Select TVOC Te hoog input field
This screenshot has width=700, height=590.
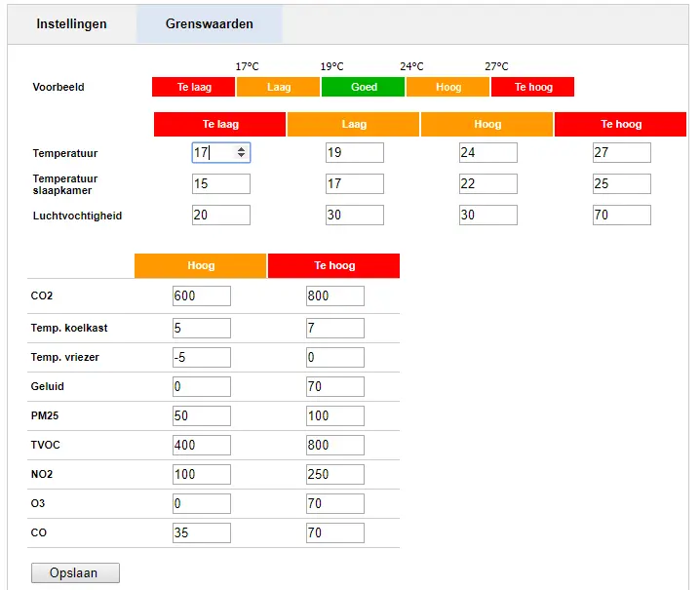[x=334, y=446]
